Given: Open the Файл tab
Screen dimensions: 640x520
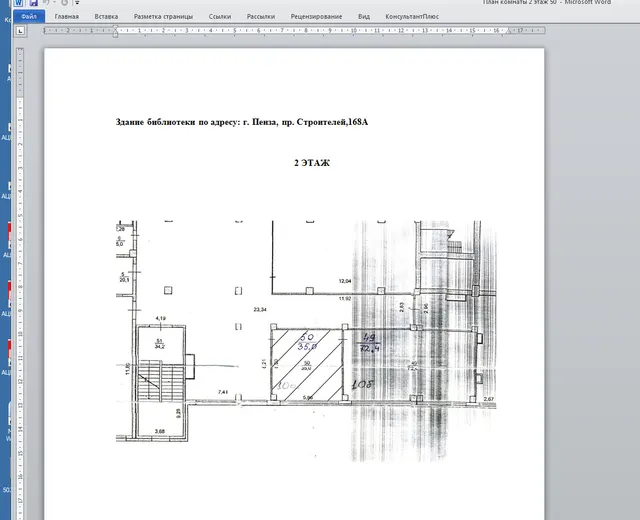Looking at the screenshot, I should (x=29, y=16).
